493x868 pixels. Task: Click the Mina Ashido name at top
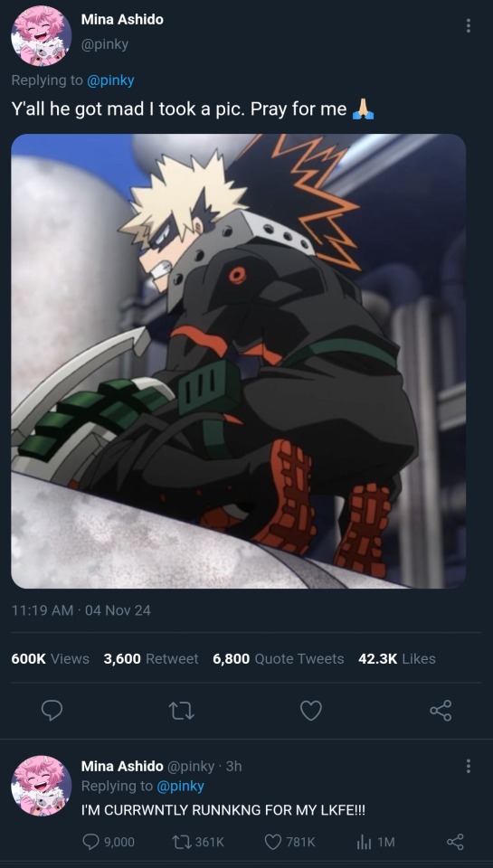[x=122, y=19]
